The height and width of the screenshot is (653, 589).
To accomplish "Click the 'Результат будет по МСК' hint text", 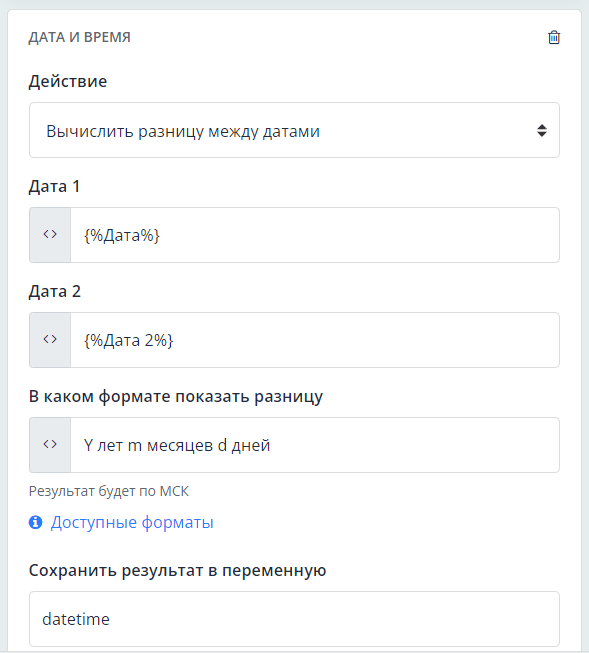I will pyautogui.click(x=109, y=491).
